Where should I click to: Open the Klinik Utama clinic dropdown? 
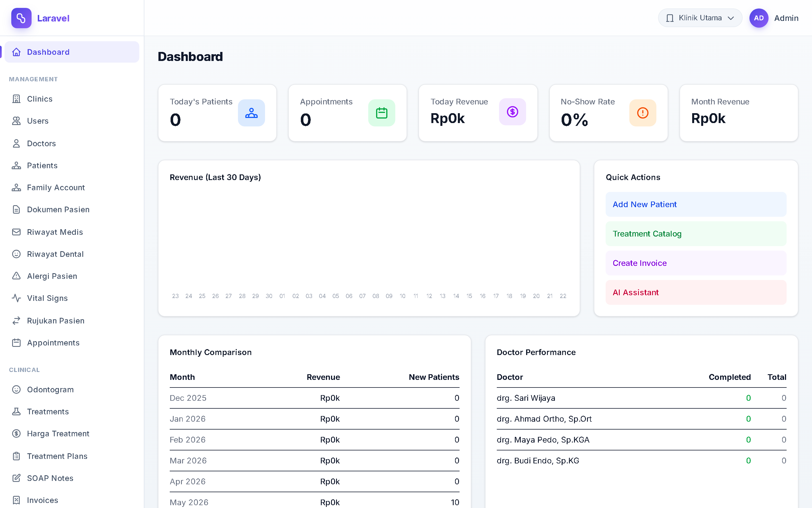(700, 18)
